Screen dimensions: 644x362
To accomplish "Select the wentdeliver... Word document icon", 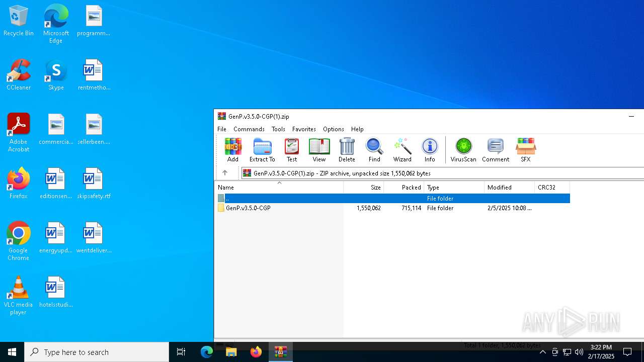I will (x=94, y=238).
